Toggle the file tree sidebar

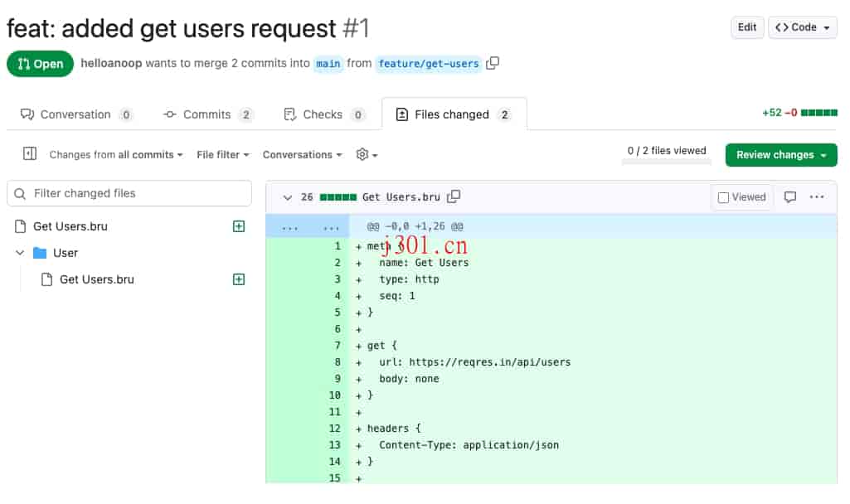(30, 154)
